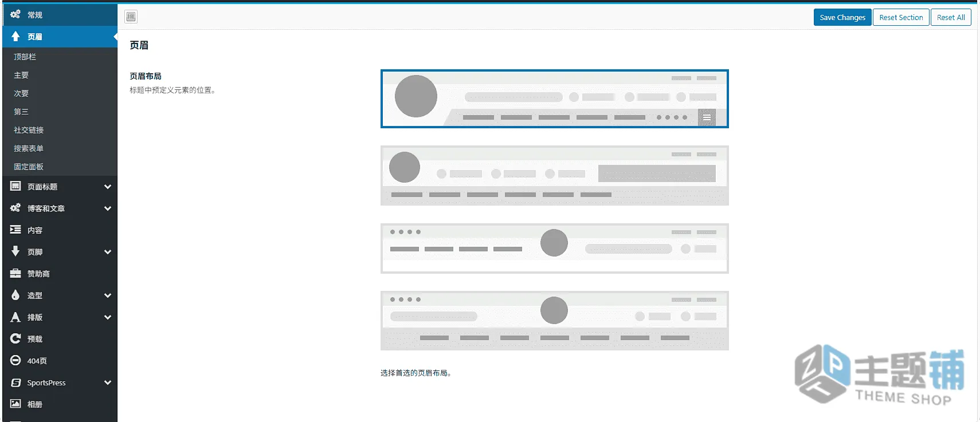
Task: Select the fourth layout with bottom menu bar
Action: click(x=555, y=321)
